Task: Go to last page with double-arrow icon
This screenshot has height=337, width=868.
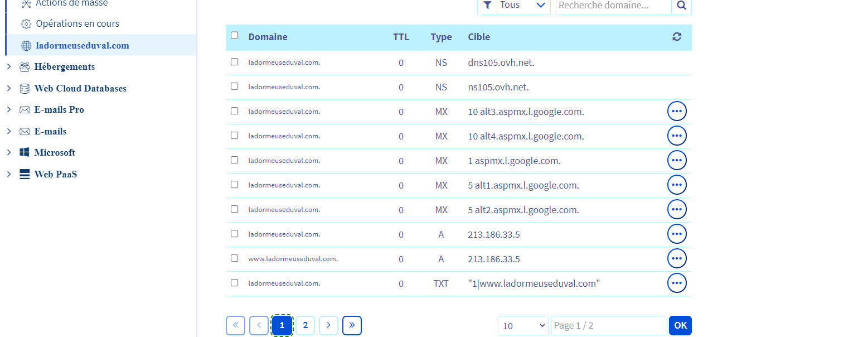Action: point(352,325)
